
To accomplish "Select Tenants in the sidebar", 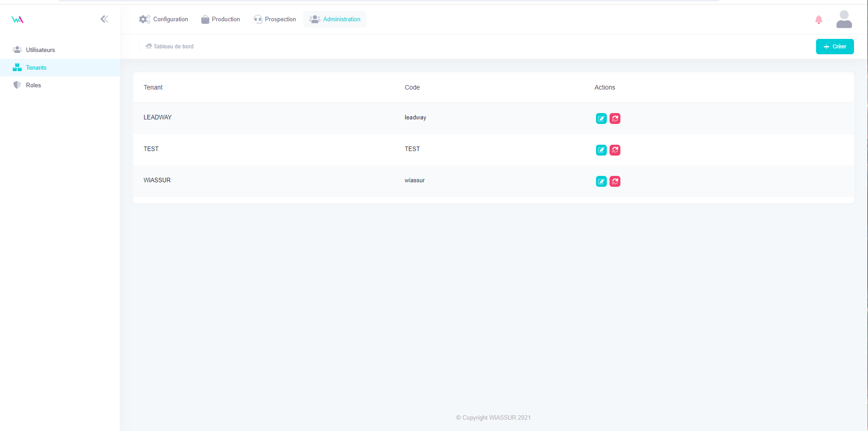I will point(36,68).
